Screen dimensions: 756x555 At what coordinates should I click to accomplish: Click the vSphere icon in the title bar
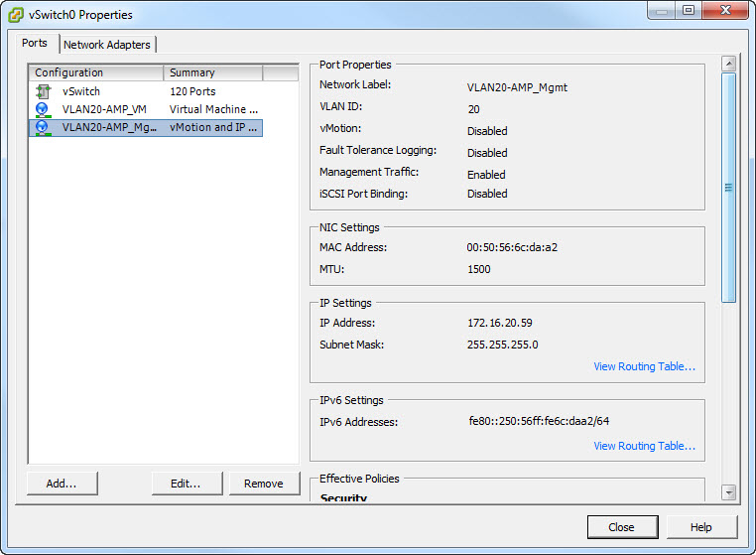16,15
